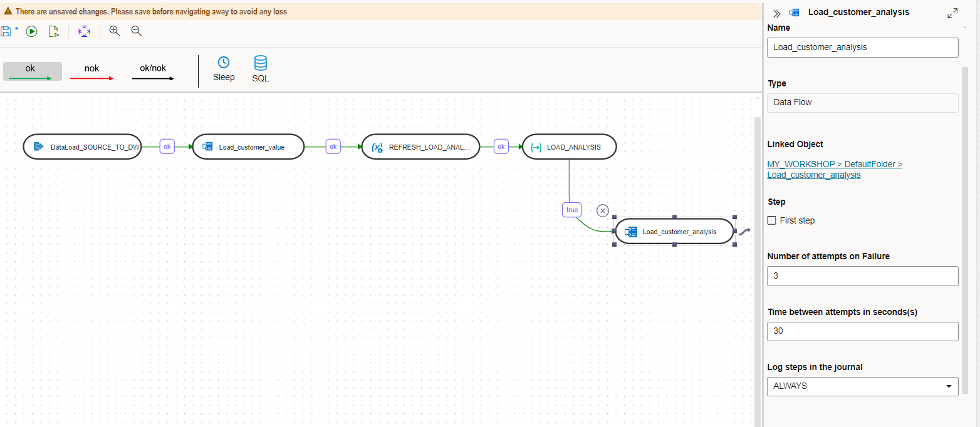Image resolution: width=980 pixels, height=427 pixels.
Task: Select the Load_customer_value node
Action: click(x=248, y=147)
